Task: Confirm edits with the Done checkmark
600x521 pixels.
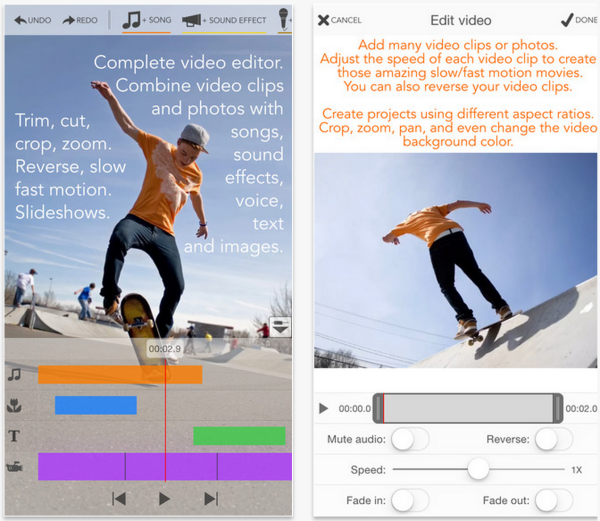Action: point(579,20)
